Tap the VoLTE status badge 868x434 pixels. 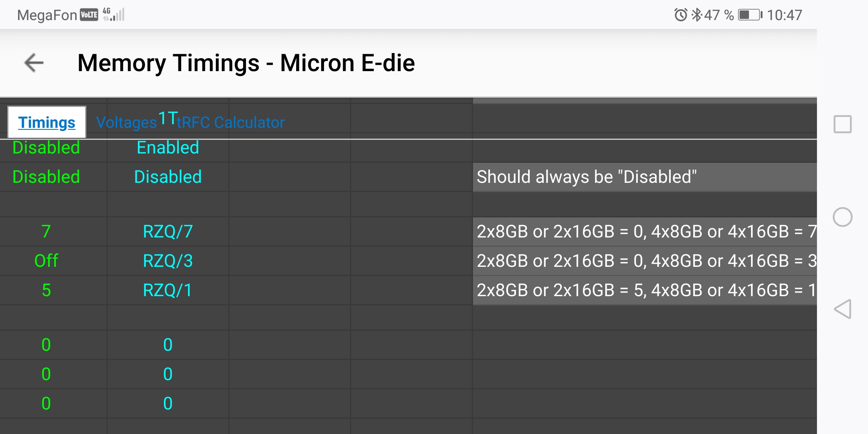point(89,15)
